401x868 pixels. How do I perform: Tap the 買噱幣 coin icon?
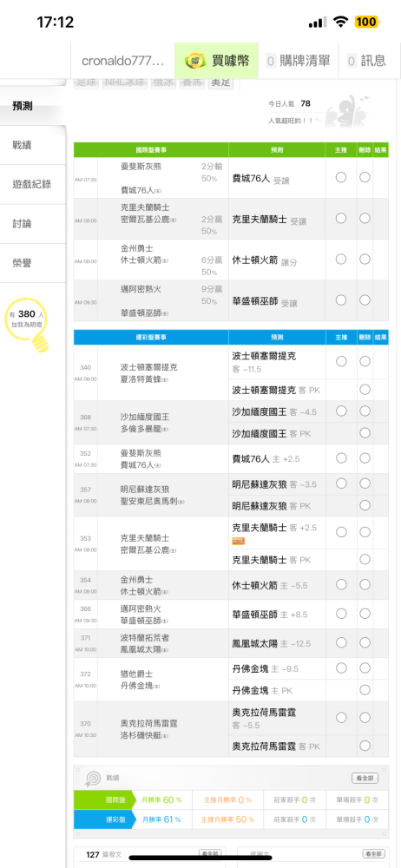click(x=194, y=61)
